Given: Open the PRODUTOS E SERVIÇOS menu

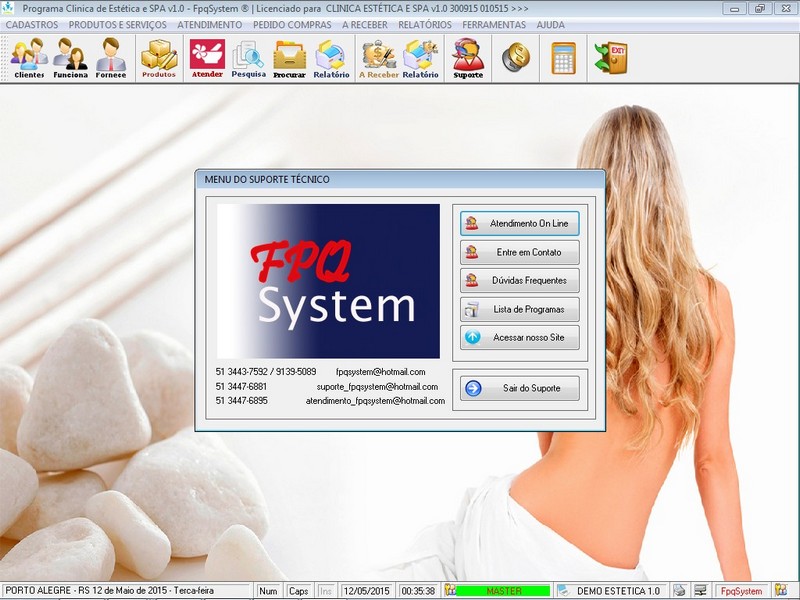Looking at the screenshot, I should 117,24.
